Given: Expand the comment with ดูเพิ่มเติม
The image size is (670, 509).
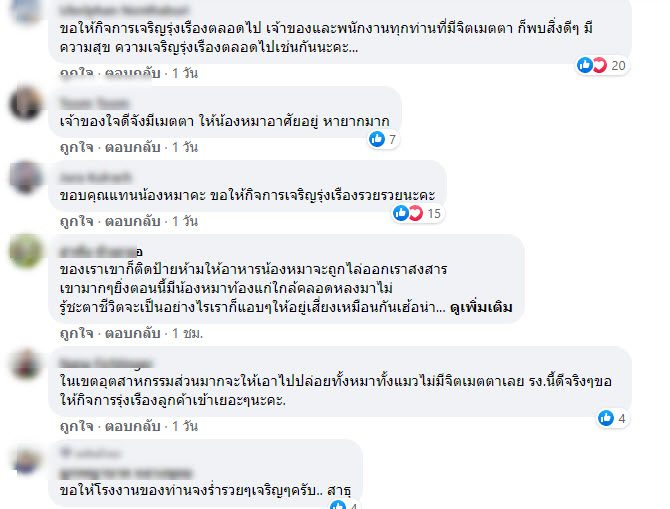Looking at the screenshot, I should [481, 307].
